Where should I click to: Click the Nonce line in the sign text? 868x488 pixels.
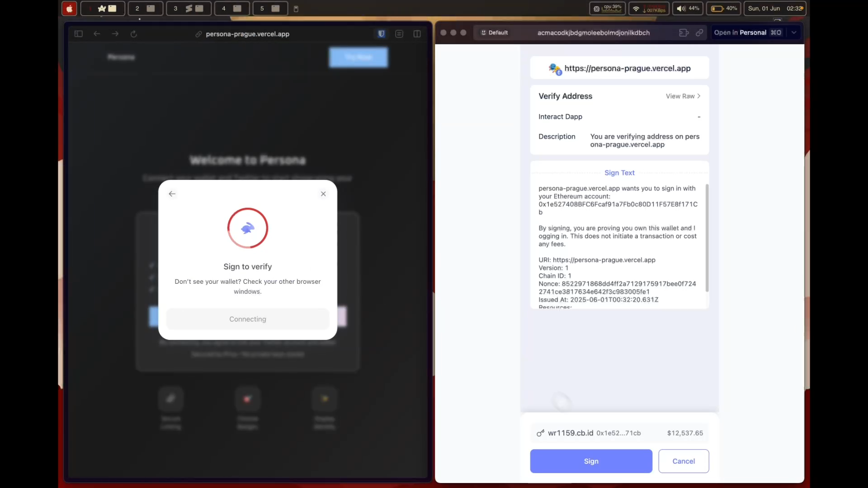[x=617, y=288]
